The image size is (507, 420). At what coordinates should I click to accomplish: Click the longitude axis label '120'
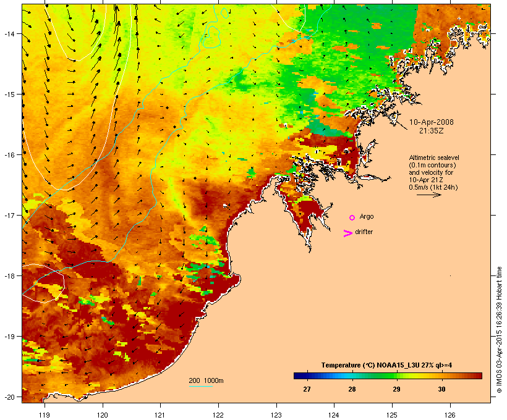[x=103, y=415]
